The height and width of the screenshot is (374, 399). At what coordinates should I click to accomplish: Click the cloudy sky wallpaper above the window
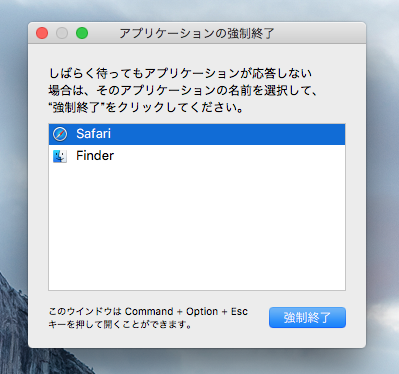200,10
